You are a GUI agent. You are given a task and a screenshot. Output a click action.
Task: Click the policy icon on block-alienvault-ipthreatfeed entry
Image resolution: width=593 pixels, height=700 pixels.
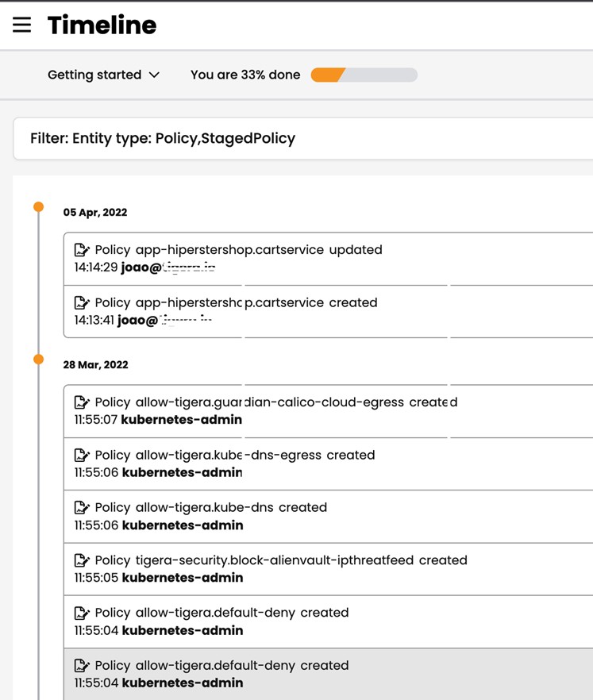coord(82,560)
